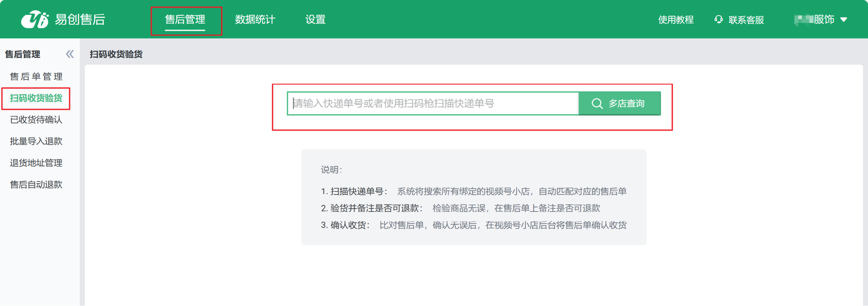The height and width of the screenshot is (306, 868).
Task: Focus the express tracking number input field
Action: [x=433, y=103]
